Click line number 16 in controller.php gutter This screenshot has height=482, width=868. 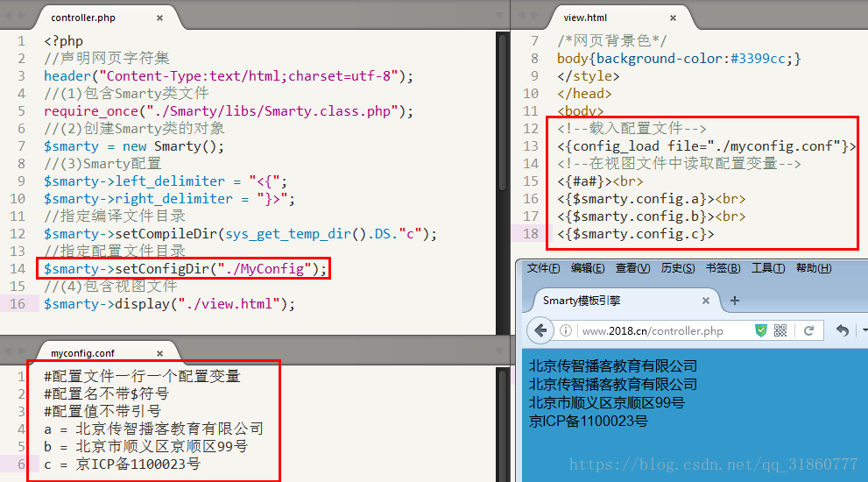coord(18,303)
